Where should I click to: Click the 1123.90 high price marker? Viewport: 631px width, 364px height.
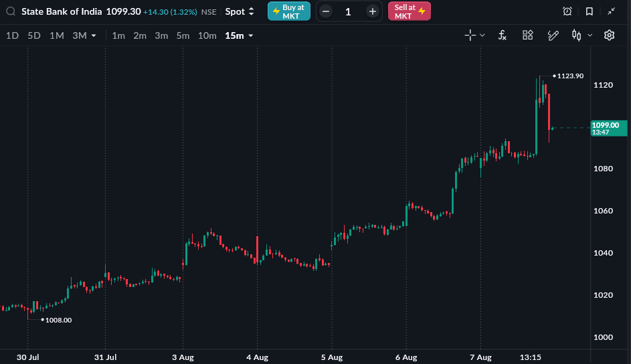(570, 76)
